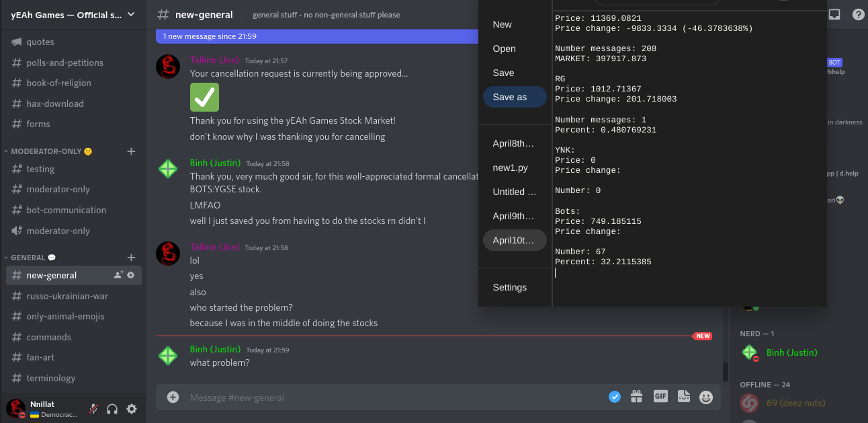Open the gift Nitro icon
Screen dimensions: 868x423
(x=636, y=397)
